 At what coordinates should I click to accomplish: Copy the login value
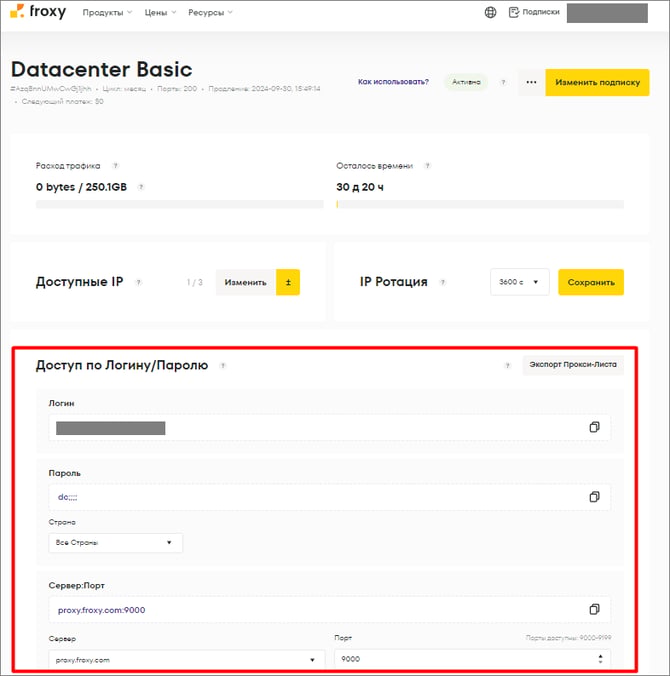[x=594, y=427]
